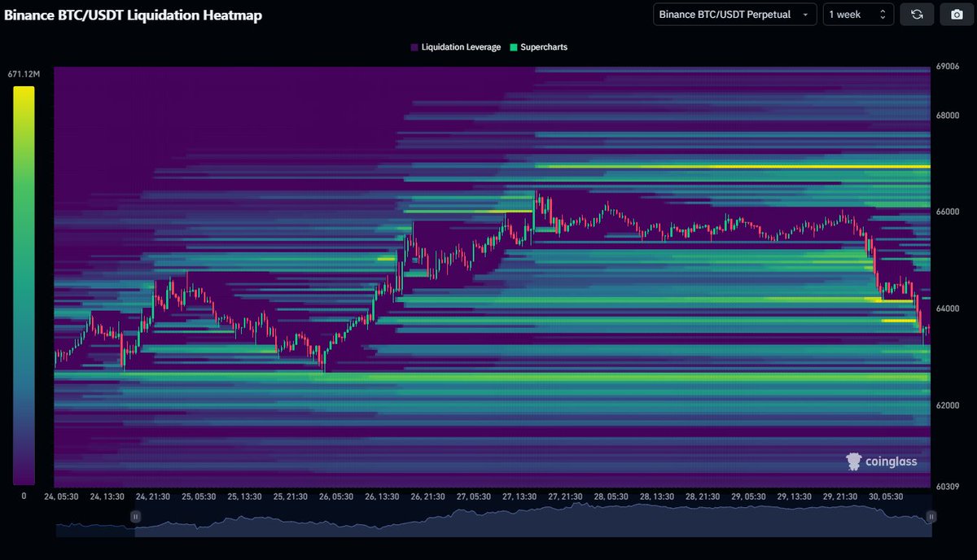Click the 64000 price axis label
This screenshot has width=977, height=560.
[x=947, y=308]
